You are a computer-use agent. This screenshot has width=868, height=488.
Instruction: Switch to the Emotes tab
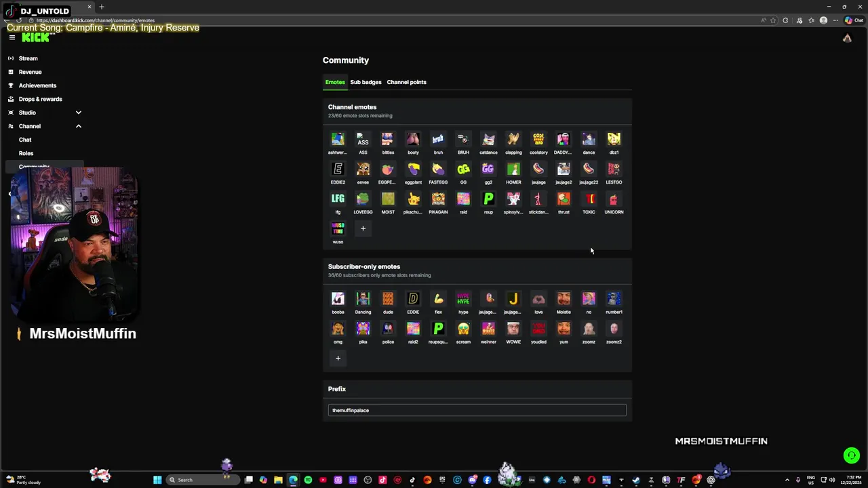335,82
